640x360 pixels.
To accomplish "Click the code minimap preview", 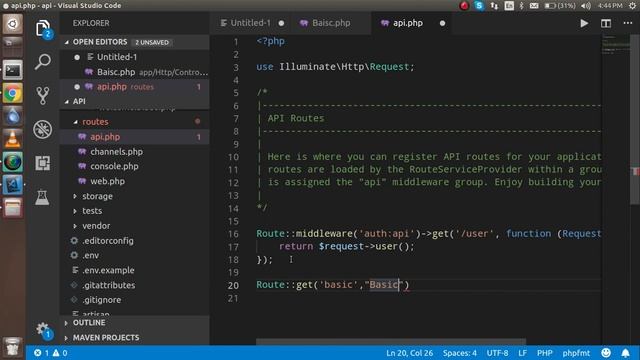I will pos(616,44).
